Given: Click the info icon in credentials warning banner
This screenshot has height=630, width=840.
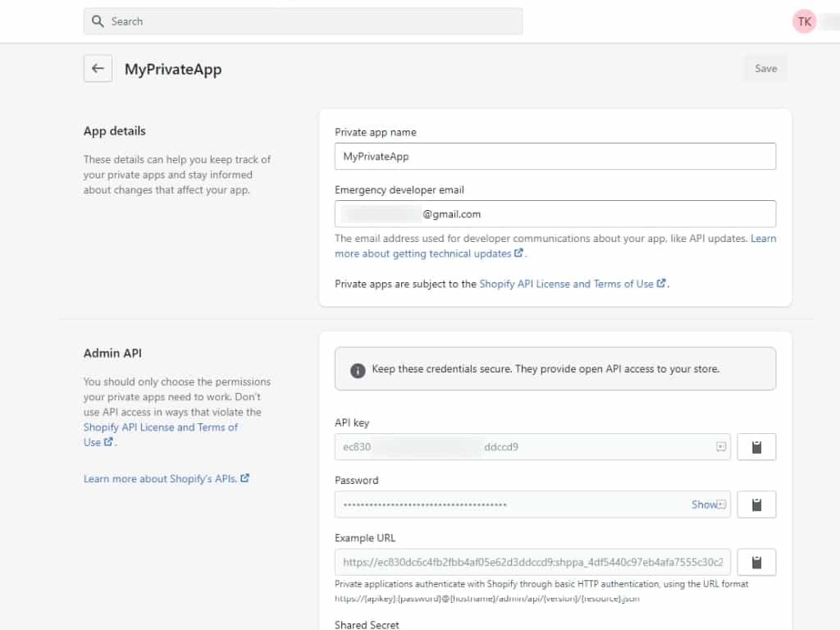Looking at the screenshot, I should coord(358,370).
